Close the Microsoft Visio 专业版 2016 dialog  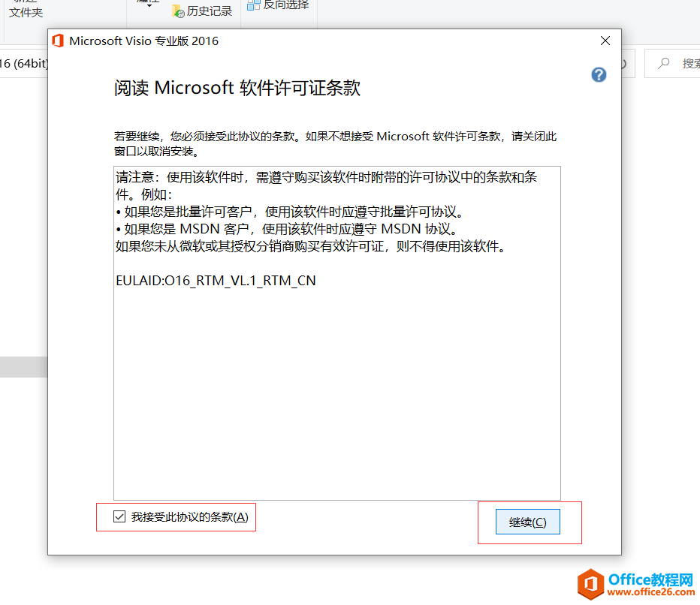pos(605,41)
